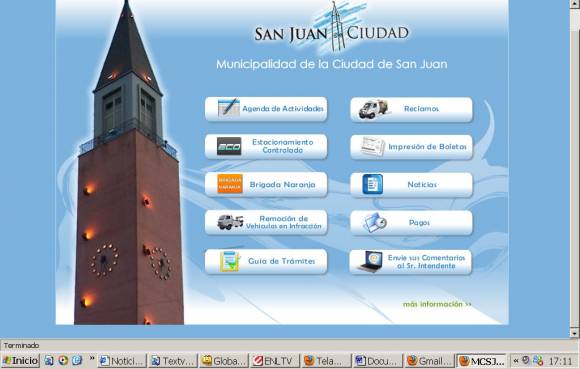The image size is (580, 369).
Task: Click the first quick launch icon next to Inicio
Action: (x=49, y=360)
